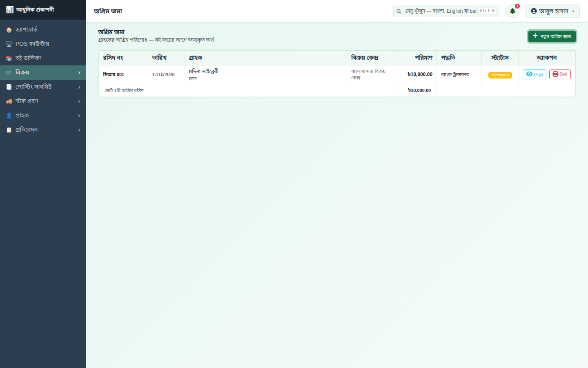Viewport: 588px width, 368px height.
Task: Click the গ্রাহক person icon
Action: (9, 116)
